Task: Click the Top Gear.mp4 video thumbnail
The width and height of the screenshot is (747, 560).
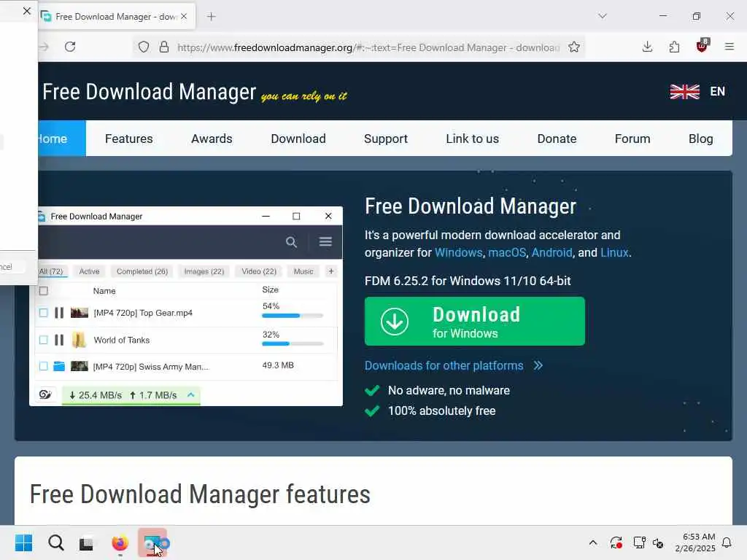Action: click(79, 313)
